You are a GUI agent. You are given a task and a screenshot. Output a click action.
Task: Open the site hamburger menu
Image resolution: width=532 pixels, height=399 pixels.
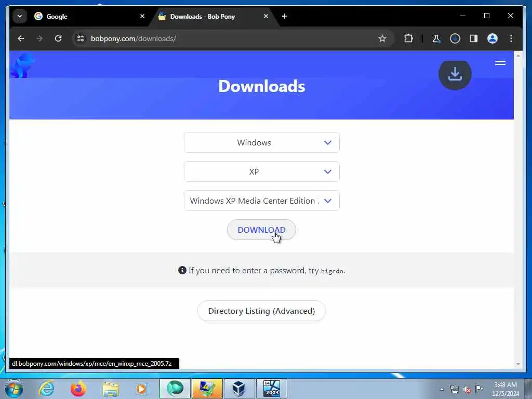500,63
